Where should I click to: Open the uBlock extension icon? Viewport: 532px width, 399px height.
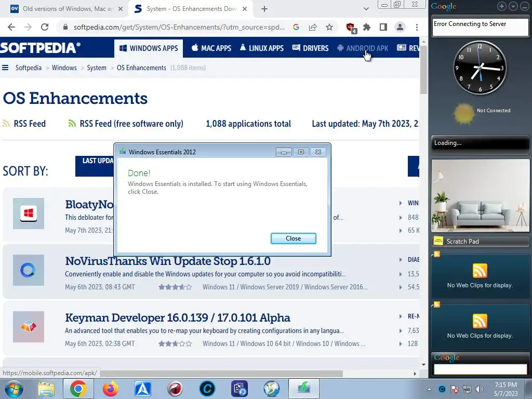(x=351, y=28)
